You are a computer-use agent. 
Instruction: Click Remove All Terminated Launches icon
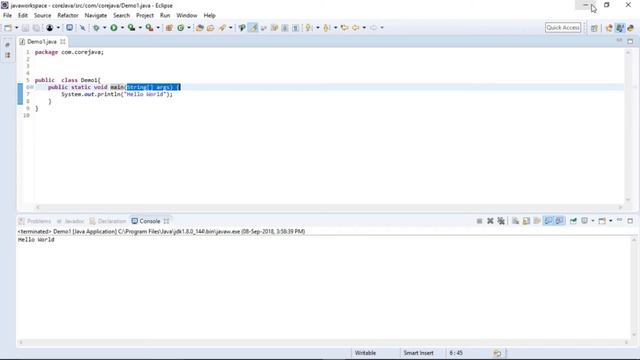[501, 221]
